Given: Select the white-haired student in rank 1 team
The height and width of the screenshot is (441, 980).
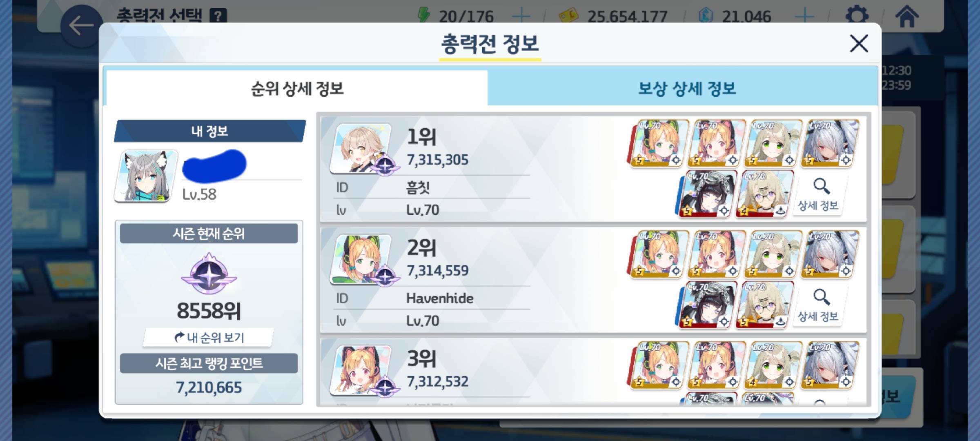Looking at the screenshot, I should click(x=829, y=143).
